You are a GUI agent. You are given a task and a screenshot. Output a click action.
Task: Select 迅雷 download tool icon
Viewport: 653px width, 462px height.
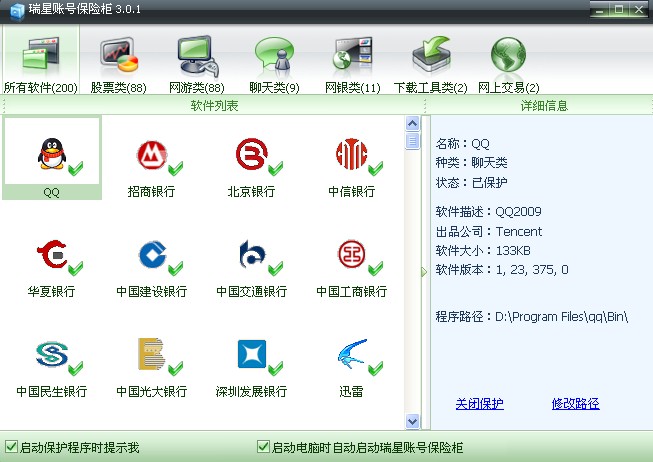[352, 354]
